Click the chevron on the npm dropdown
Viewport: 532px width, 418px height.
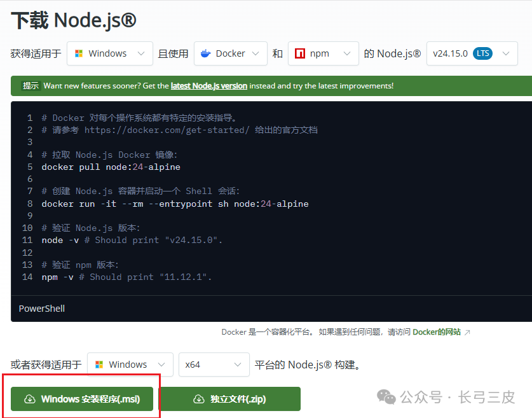pyautogui.click(x=347, y=53)
